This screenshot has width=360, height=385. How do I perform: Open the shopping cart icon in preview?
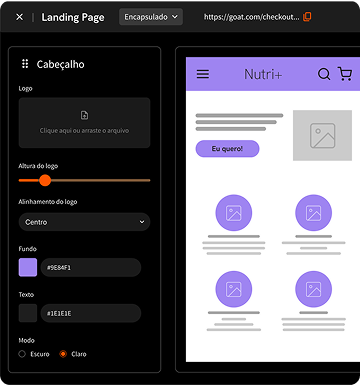point(345,74)
